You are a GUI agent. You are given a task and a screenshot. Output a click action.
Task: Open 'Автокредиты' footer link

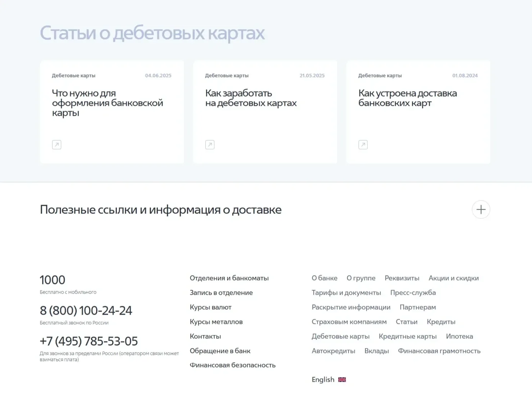tap(333, 351)
